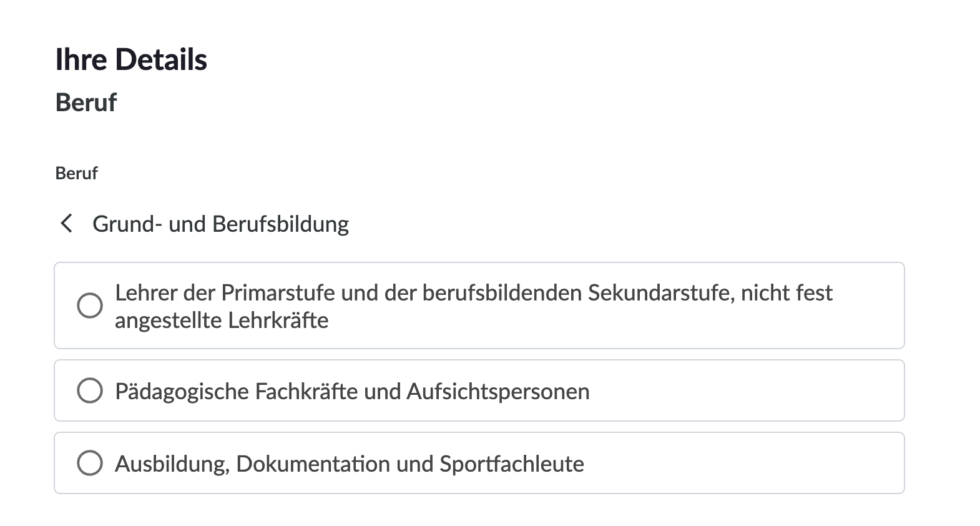Select radio button for Lehrer der Primarstufe option
The height and width of the screenshot is (526, 980).
point(89,305)
